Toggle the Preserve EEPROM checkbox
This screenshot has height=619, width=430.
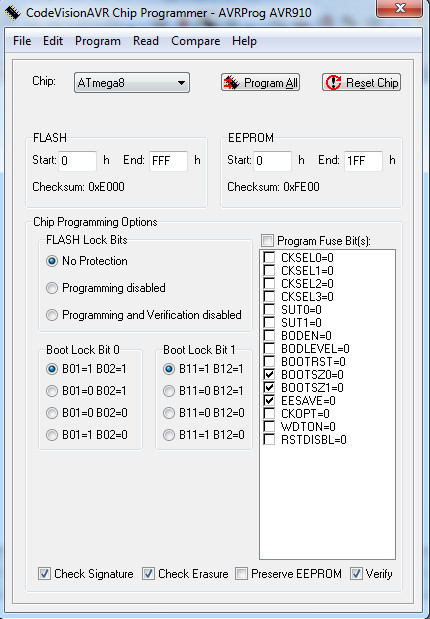pos(241,574)
